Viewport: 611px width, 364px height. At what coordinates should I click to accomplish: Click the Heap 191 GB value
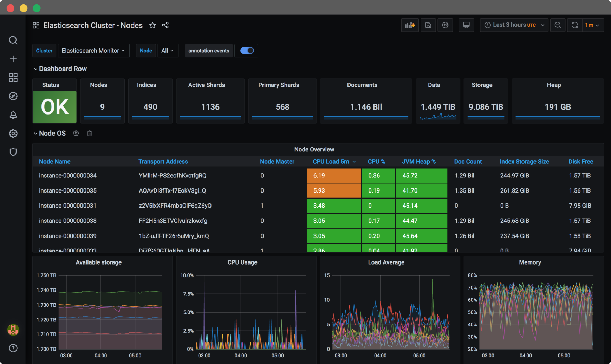pyautogui.click(x=558, y=107)
